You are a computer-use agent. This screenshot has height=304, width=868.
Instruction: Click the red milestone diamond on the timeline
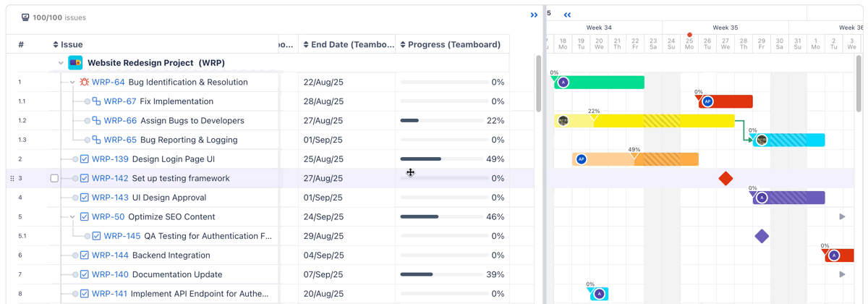(726, 178)
